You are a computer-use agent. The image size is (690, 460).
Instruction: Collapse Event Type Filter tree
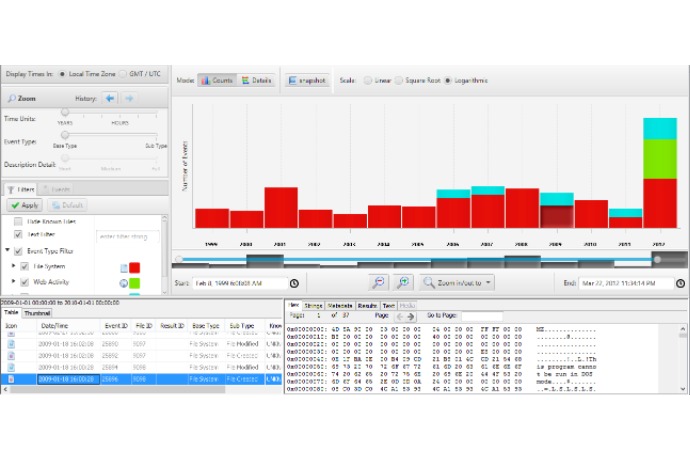[7, 250]
